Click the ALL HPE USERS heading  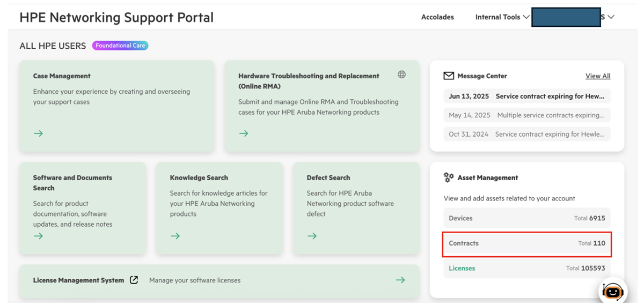click(53, 46)
